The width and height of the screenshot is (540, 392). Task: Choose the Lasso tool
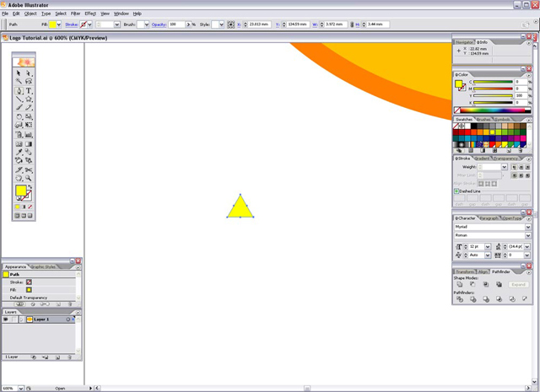point(29,81)
